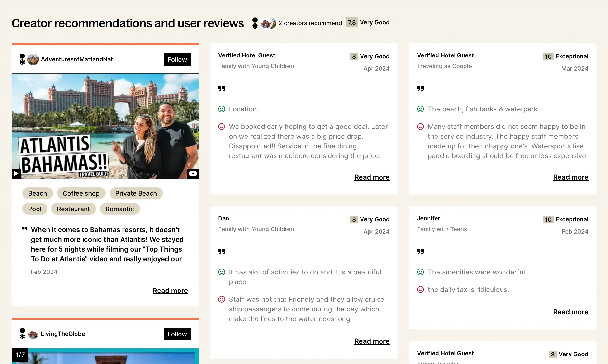
Task: Click creator badge icon in page header
Action: click(255, 23)
